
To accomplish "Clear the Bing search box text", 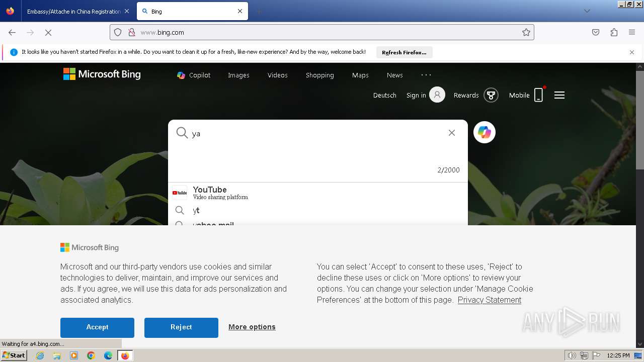I will coord(452,133).
